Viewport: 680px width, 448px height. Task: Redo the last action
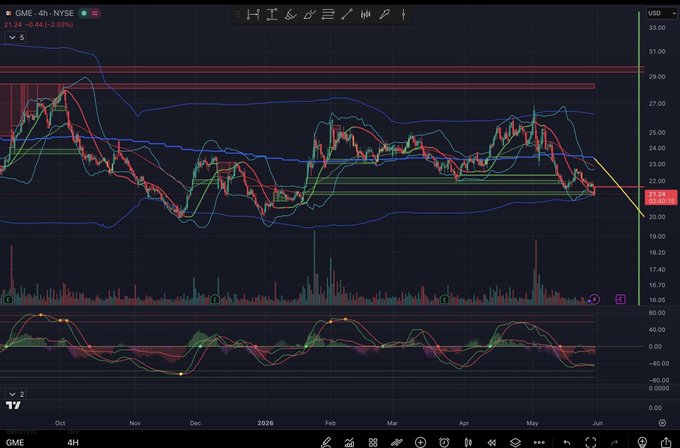tap(615, 442)
